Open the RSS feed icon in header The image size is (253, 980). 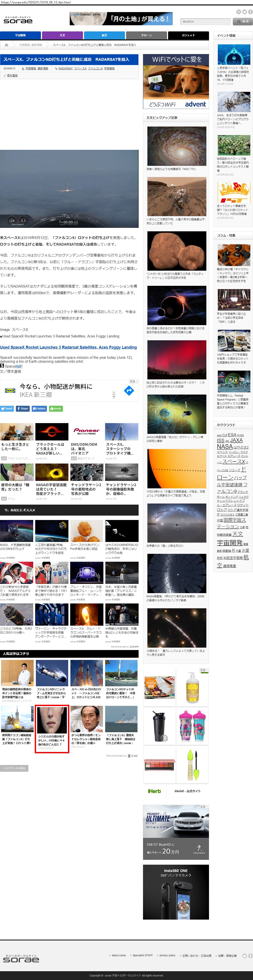point(238,12)
